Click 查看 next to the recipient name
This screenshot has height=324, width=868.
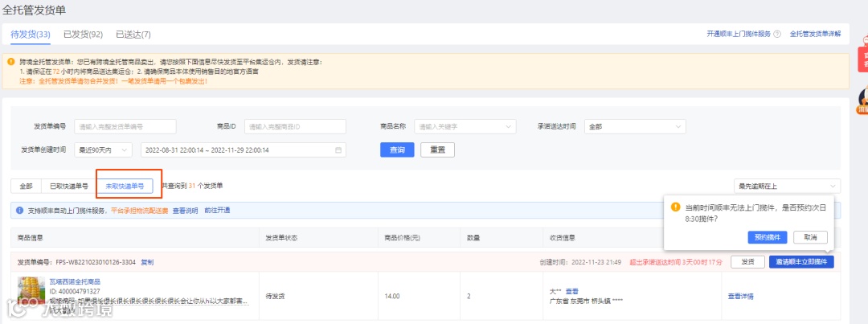tap(572, 291)
